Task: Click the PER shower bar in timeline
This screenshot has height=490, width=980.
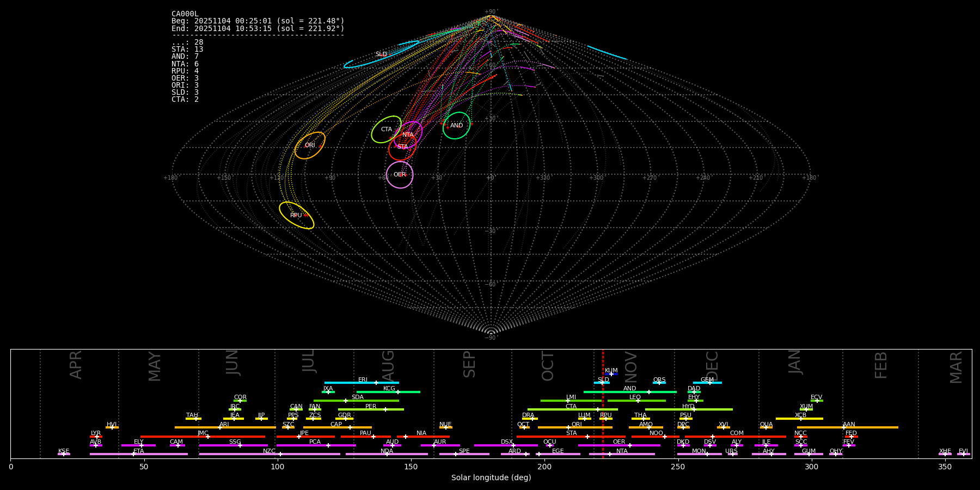Action: click(x=371, y=409)
